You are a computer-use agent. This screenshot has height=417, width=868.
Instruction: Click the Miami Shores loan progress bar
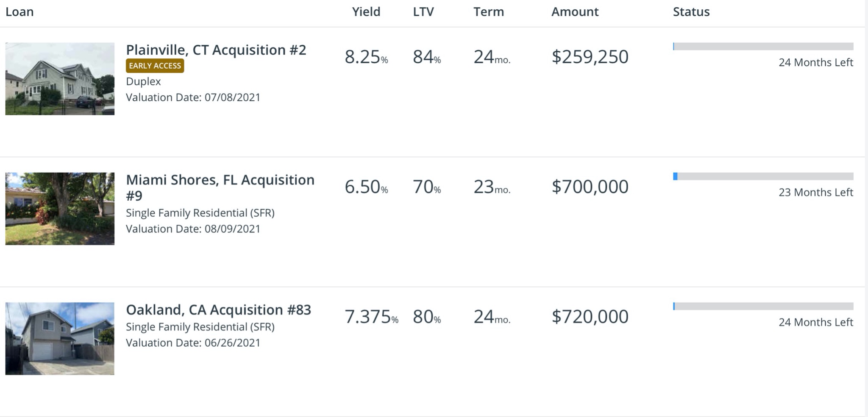[x=763, y=177]
